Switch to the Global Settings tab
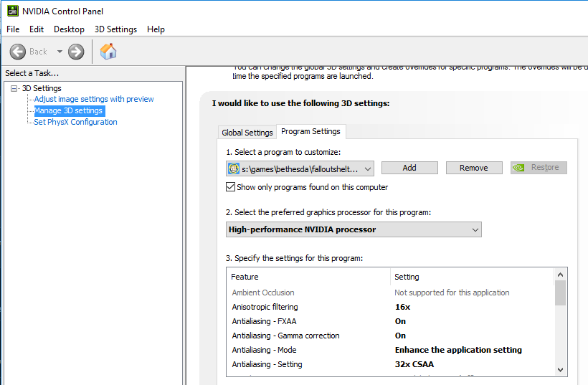 coord(247,133)
